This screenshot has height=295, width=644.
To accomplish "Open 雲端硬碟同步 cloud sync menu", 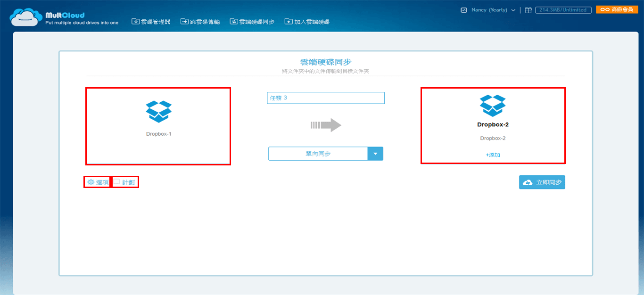I will [252, 22].
